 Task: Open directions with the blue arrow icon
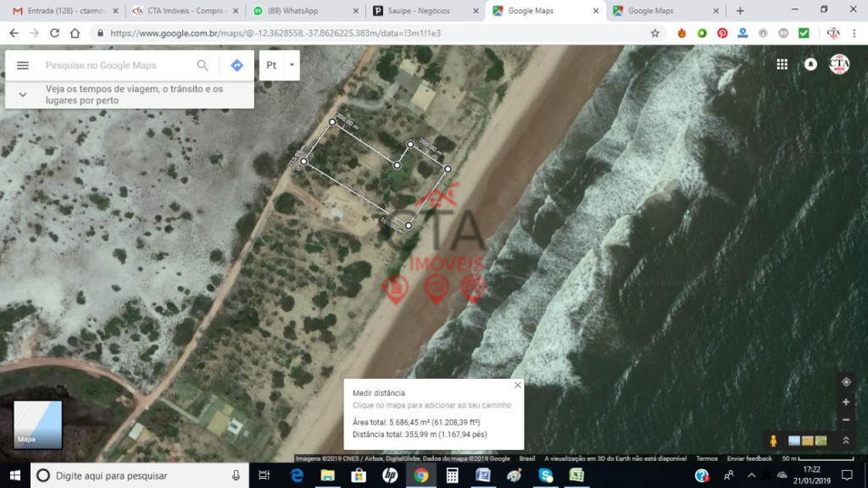(236, 65)
